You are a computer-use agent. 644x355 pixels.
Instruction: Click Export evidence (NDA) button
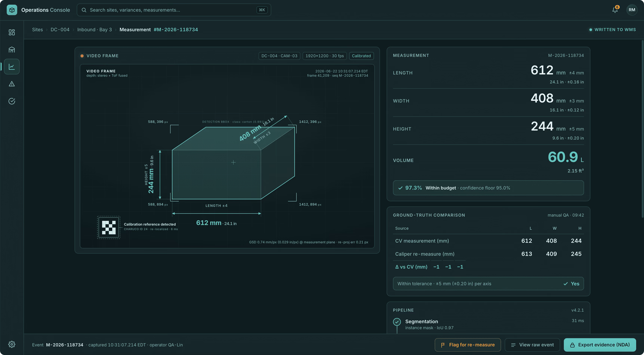600,345
